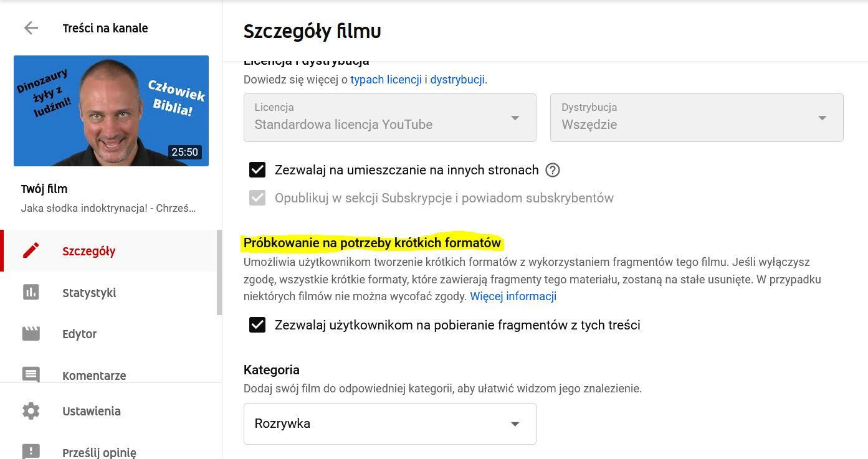Click the sidebar scrollbar handle
Viewport: 868px width, 459px height.
[219, 272]
